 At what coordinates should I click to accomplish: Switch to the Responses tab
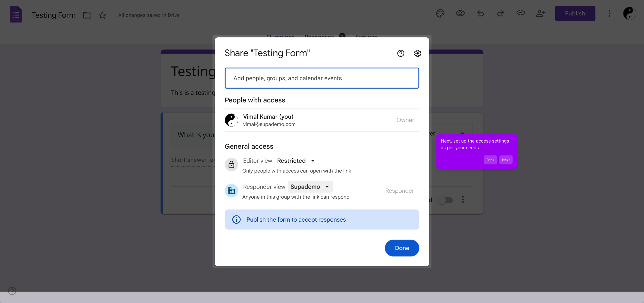click(x=319, y=36)
